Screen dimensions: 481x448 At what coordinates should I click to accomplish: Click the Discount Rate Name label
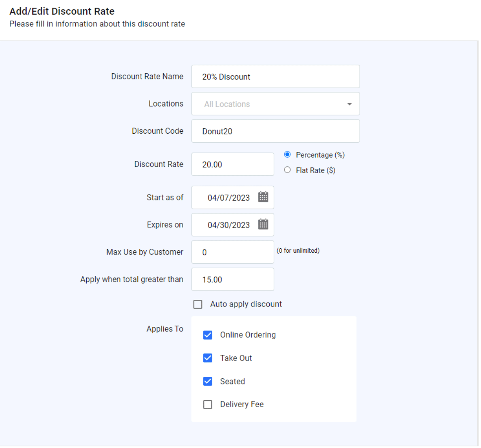point(147,77)
